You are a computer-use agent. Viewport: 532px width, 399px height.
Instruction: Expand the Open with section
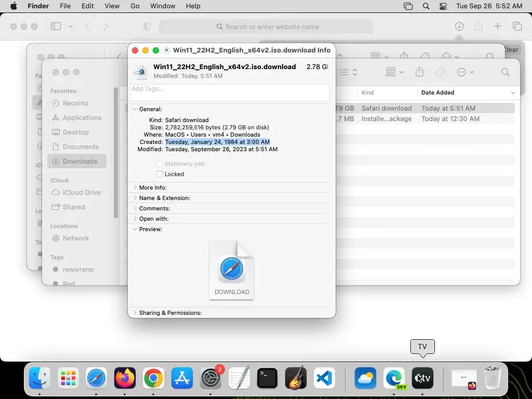click(x=135, y=219)
